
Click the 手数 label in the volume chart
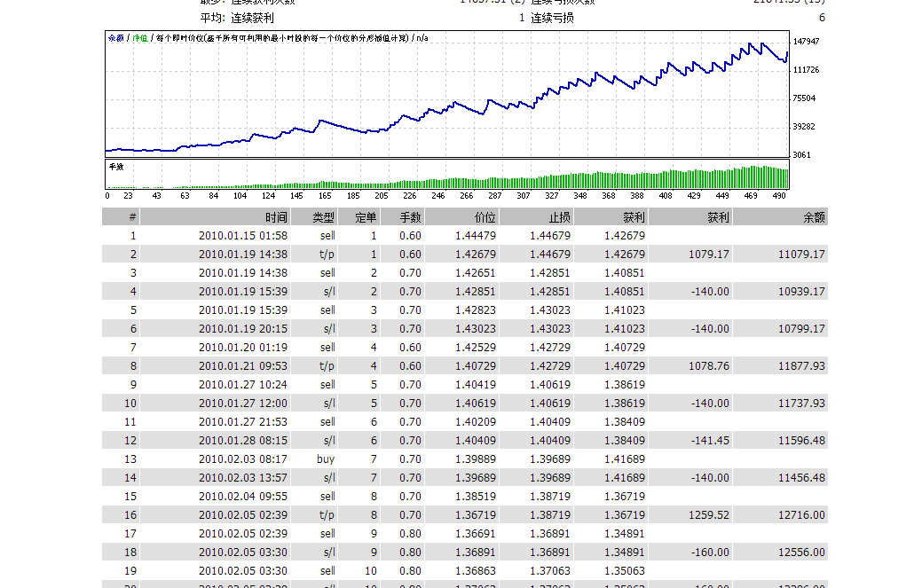115,167
